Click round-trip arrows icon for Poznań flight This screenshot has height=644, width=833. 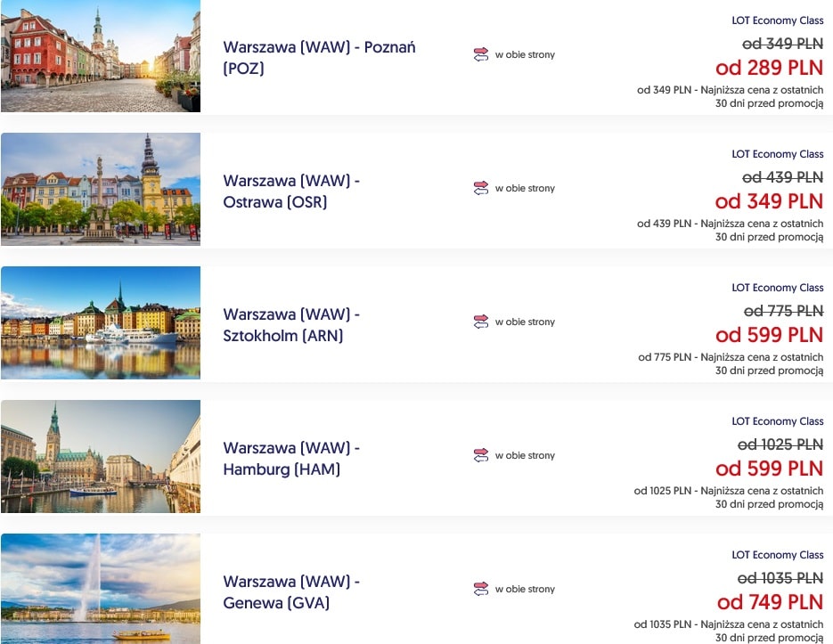tap(481, 55)
